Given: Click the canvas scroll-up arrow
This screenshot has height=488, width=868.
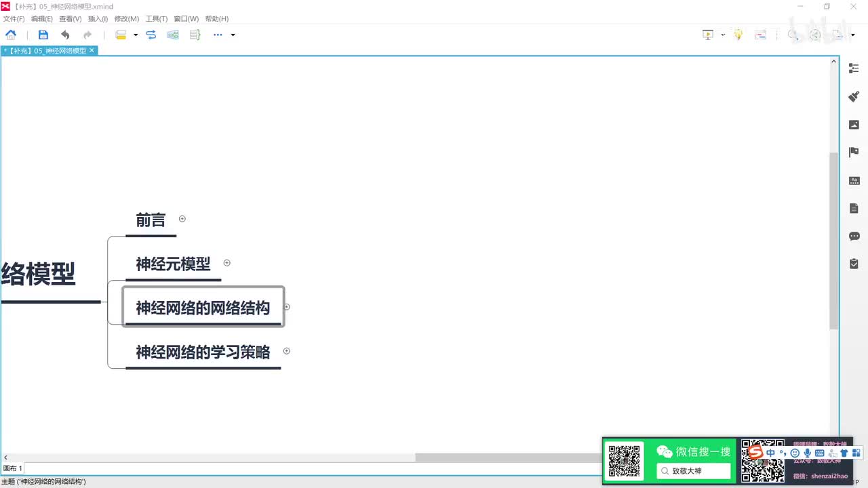Looking at the screenshot, I should pyautogui.click(x=834, y=62).
